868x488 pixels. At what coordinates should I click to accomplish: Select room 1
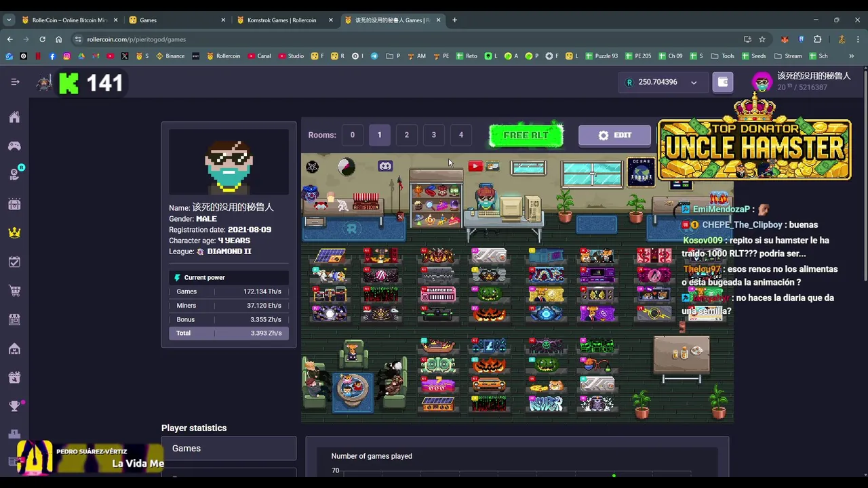point(379,135)
